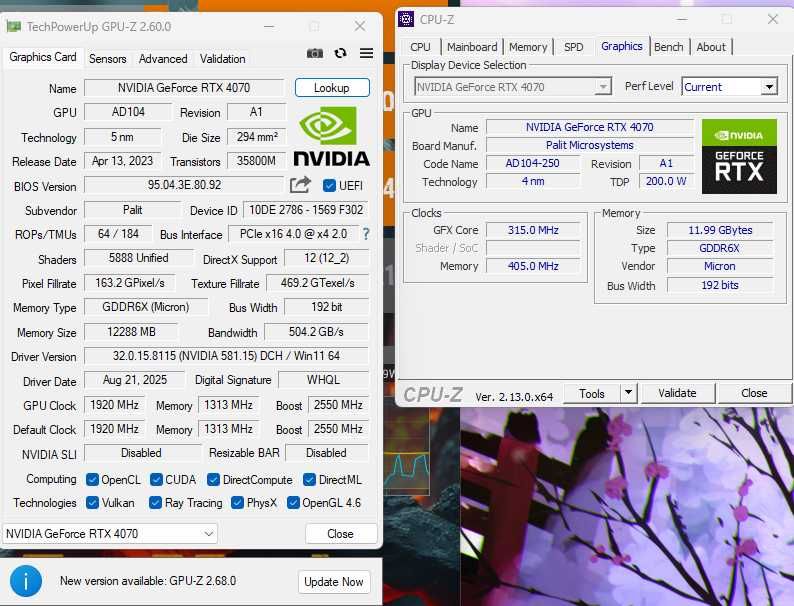This screenshot has width=794, height=606.
Task: Select the Graphics Card tab in GPU-Z
Action: point(43,57)
